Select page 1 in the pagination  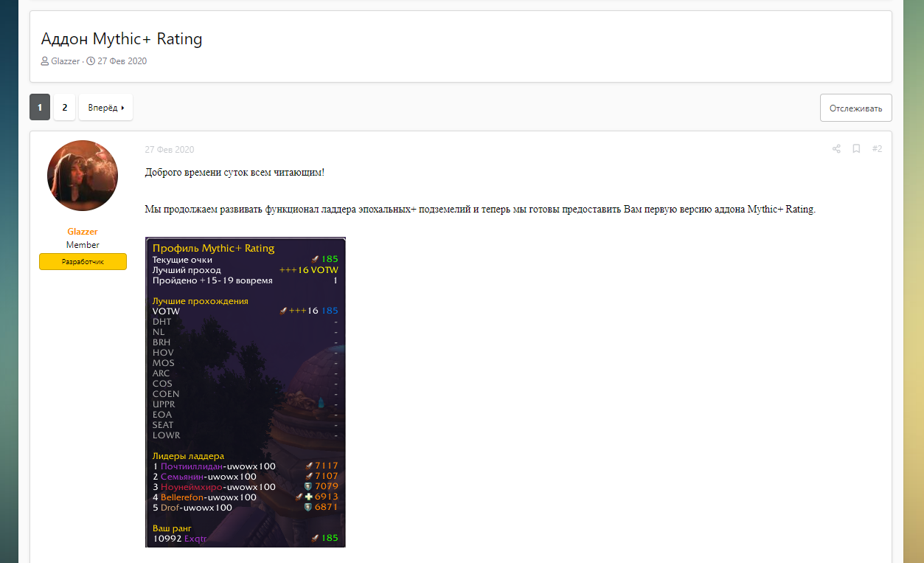coord(40,108)
